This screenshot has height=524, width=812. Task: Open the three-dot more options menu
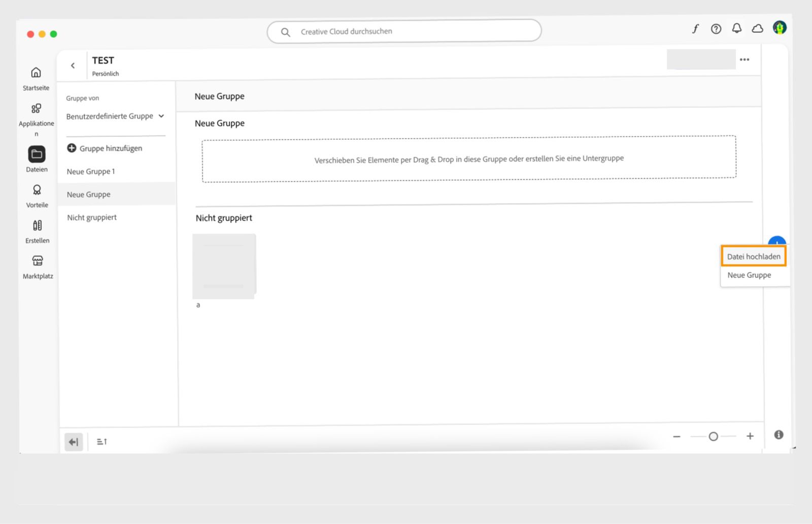tap(745, 59)
